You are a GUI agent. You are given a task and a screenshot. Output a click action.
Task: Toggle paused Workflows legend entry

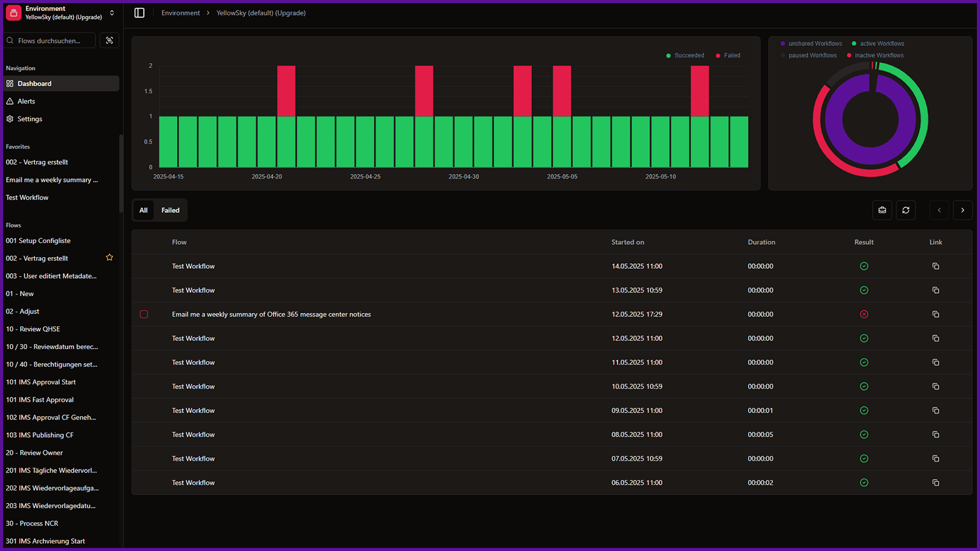[x=809, y=55]
